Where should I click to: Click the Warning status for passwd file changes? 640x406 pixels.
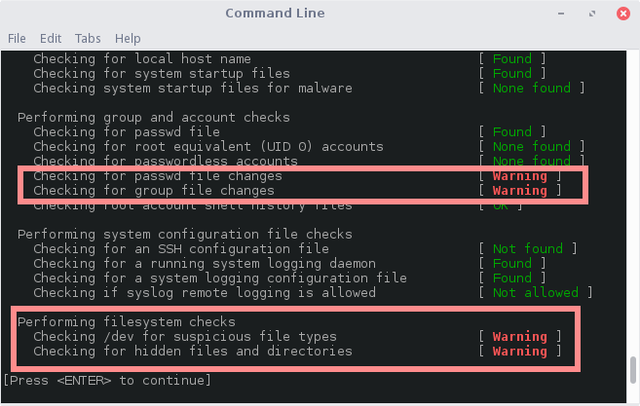(520, 176)
